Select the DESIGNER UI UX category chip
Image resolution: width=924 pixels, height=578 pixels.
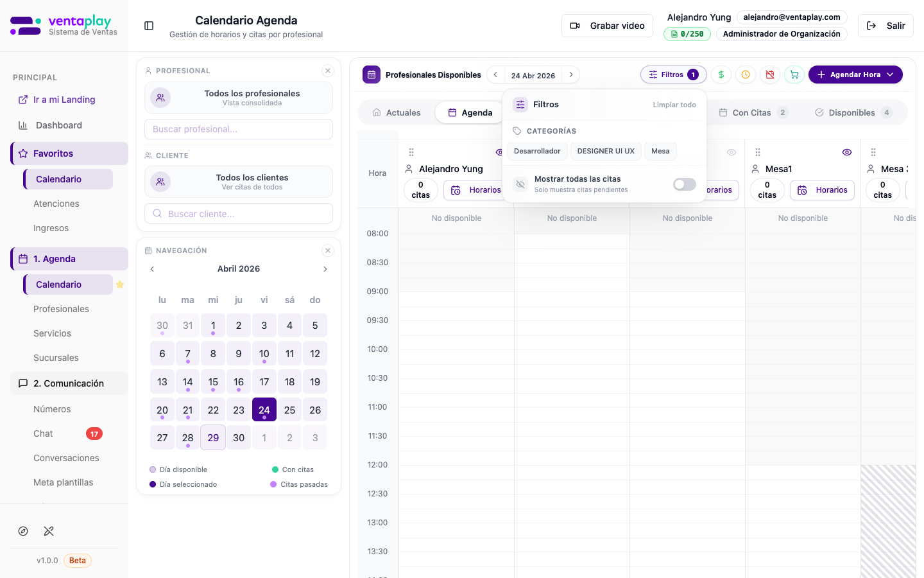[606, 151]
